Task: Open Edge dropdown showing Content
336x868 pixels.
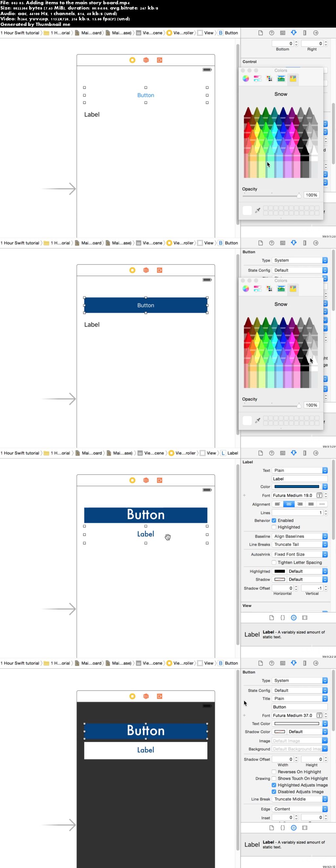Action: [x=300, y=809]
